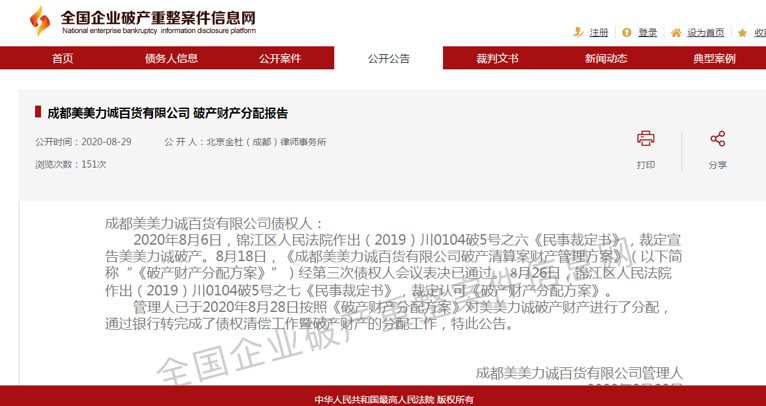Screen dimensions: 766x406
Task: Click the 打印 label
Action: 645,165
